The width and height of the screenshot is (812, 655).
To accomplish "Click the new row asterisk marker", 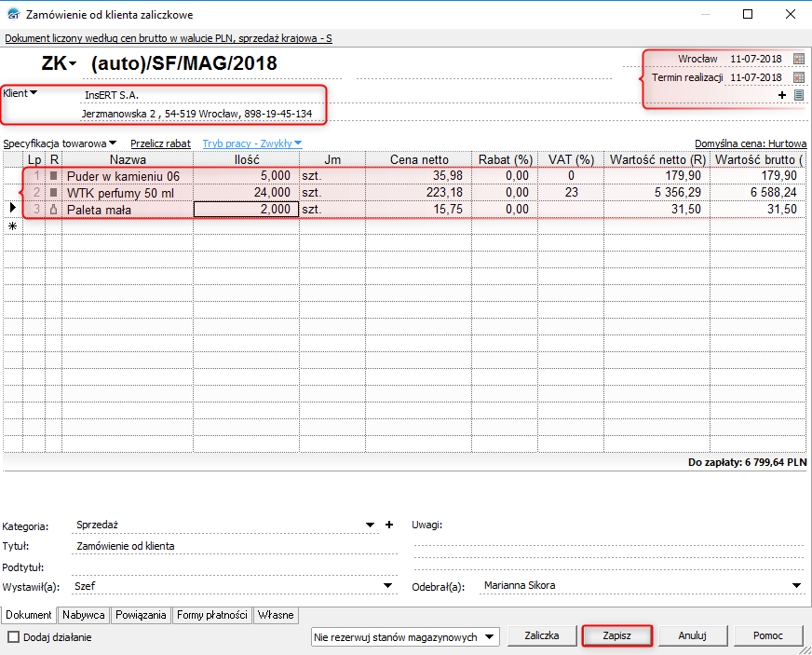I will point(12,226).
